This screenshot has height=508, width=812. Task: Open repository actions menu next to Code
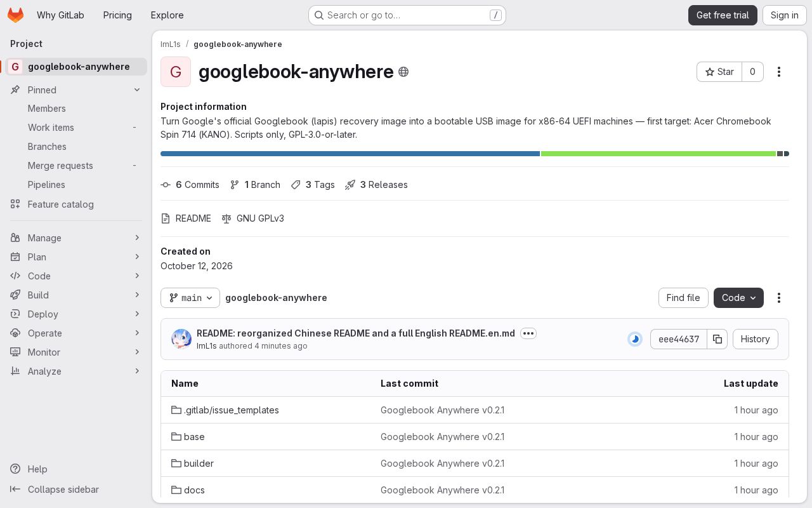(779, 298)
